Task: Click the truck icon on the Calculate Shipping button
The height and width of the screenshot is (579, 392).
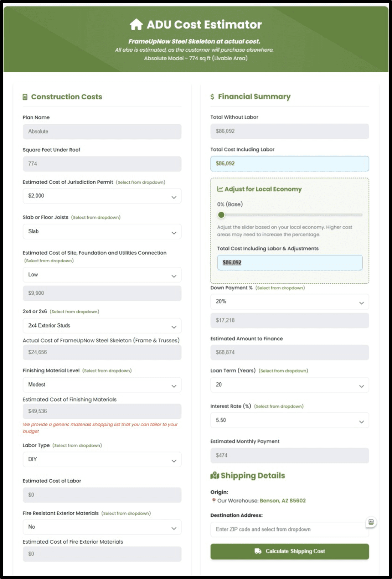Action: (x=258, y=551)
